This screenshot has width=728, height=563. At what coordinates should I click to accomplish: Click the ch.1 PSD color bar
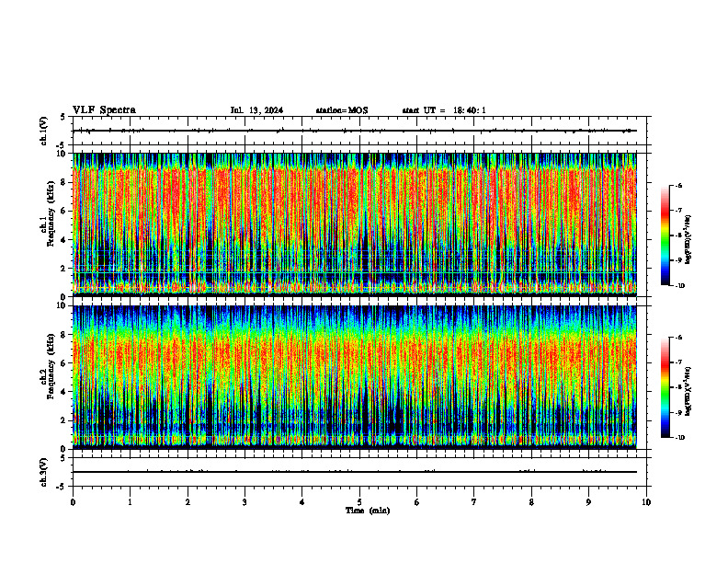pos(665,236)
